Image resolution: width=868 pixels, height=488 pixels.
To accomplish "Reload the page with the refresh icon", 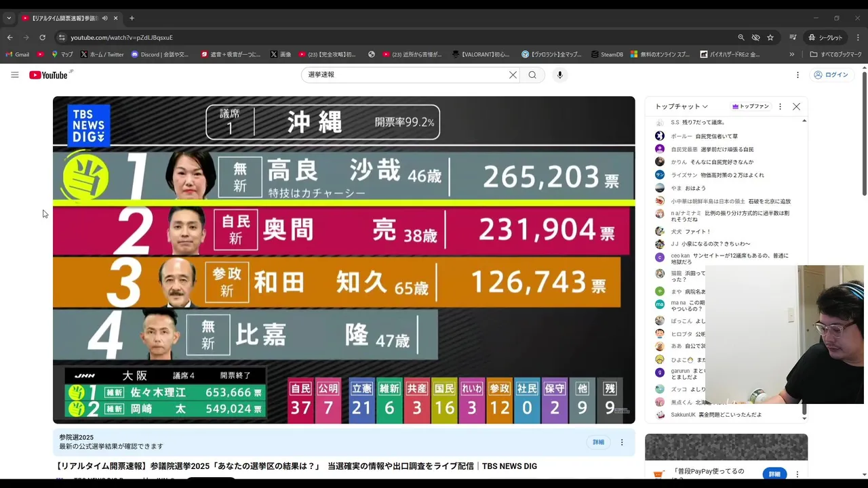I will [x=42, y=37].
